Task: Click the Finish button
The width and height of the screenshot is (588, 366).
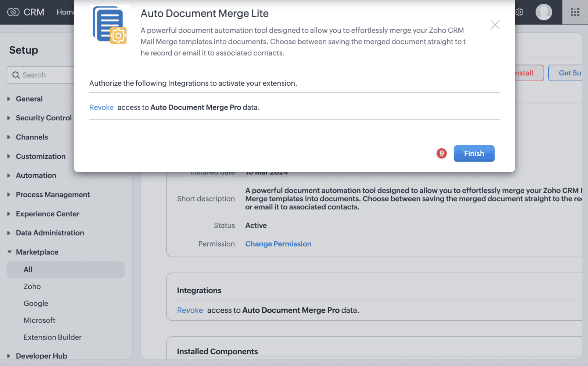Action: 474,153
